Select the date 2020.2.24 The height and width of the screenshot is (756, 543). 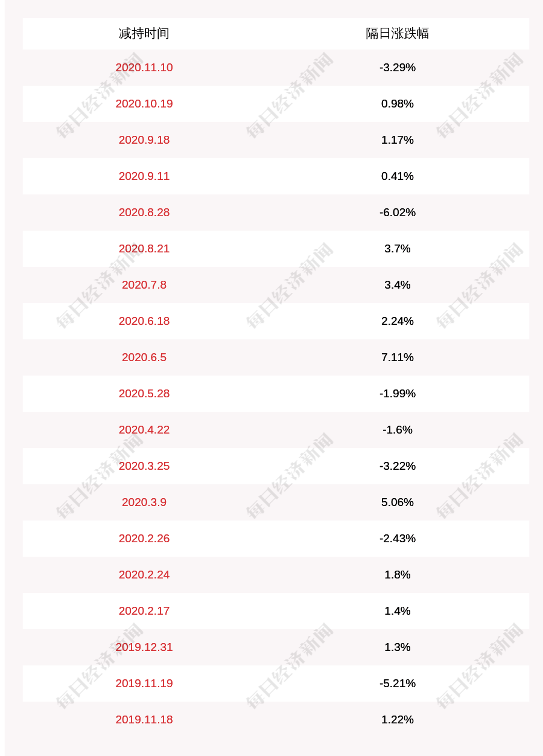coord(144,575)
